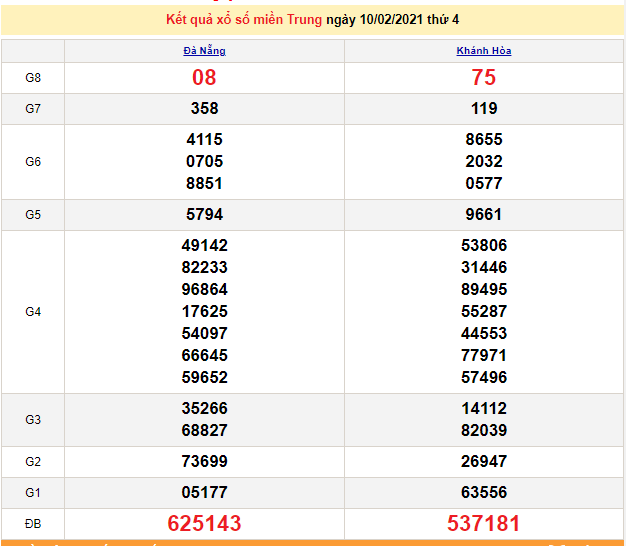This screenshot has height=546, width=626.
Task: Click Khánh Hòa G3 number 82039
Action: tap(484, 430)
